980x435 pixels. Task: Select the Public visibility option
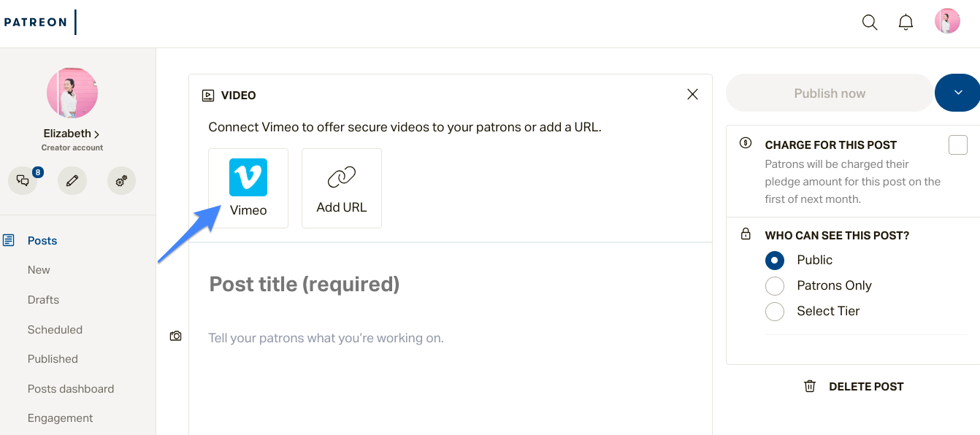(775, 260)
